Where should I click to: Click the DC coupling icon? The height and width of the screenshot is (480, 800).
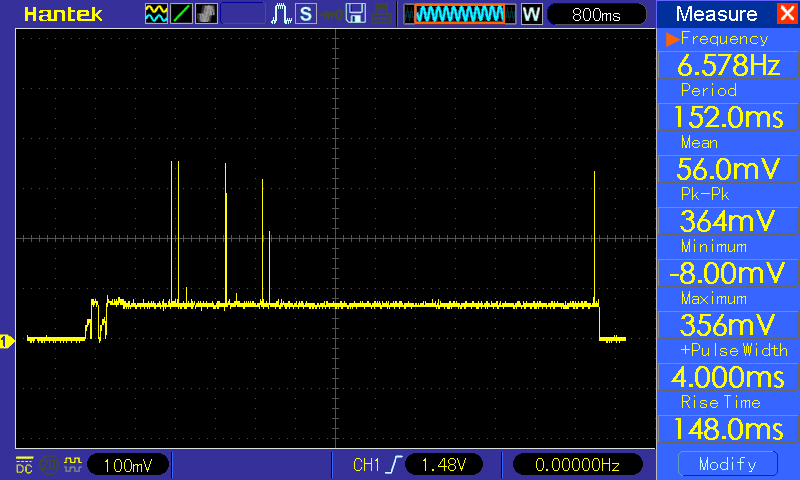coord(24,465)
